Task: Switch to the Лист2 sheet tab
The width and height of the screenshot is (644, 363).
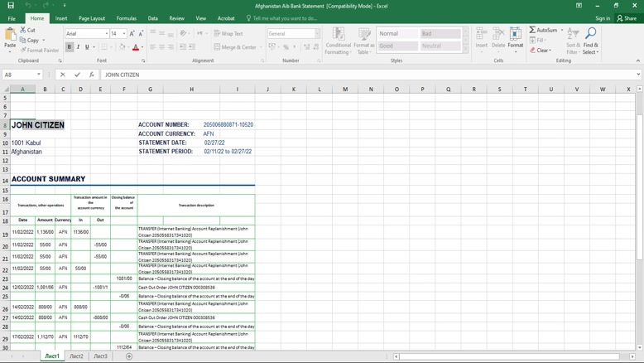Action: point(76,356)
